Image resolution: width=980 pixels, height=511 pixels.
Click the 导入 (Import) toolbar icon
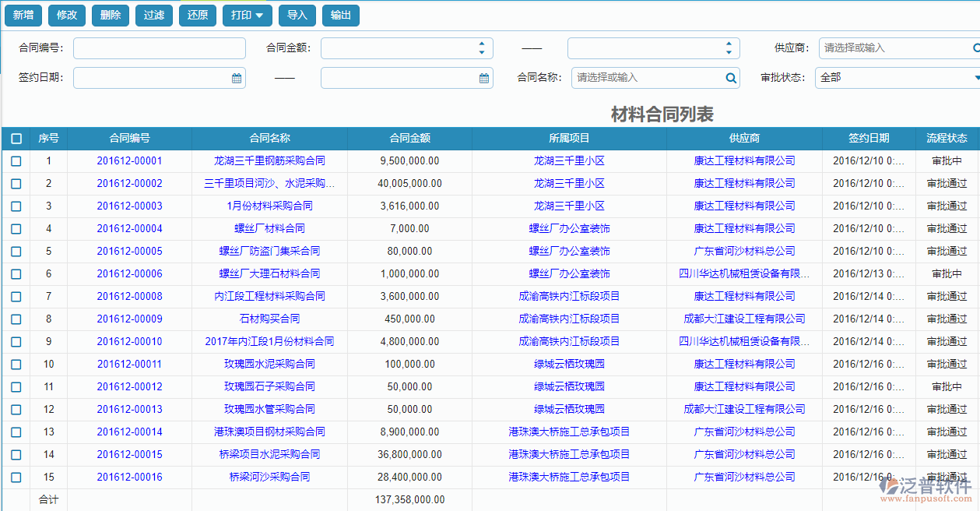point(297,15)
